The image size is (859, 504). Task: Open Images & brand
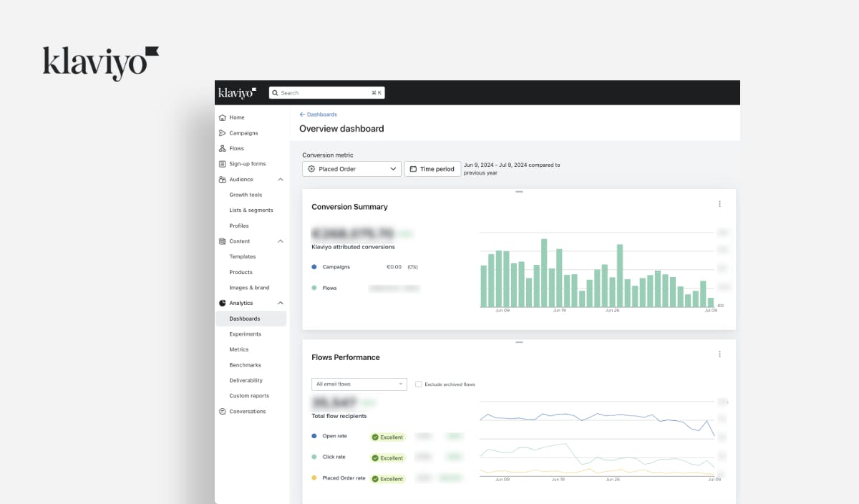249,288
